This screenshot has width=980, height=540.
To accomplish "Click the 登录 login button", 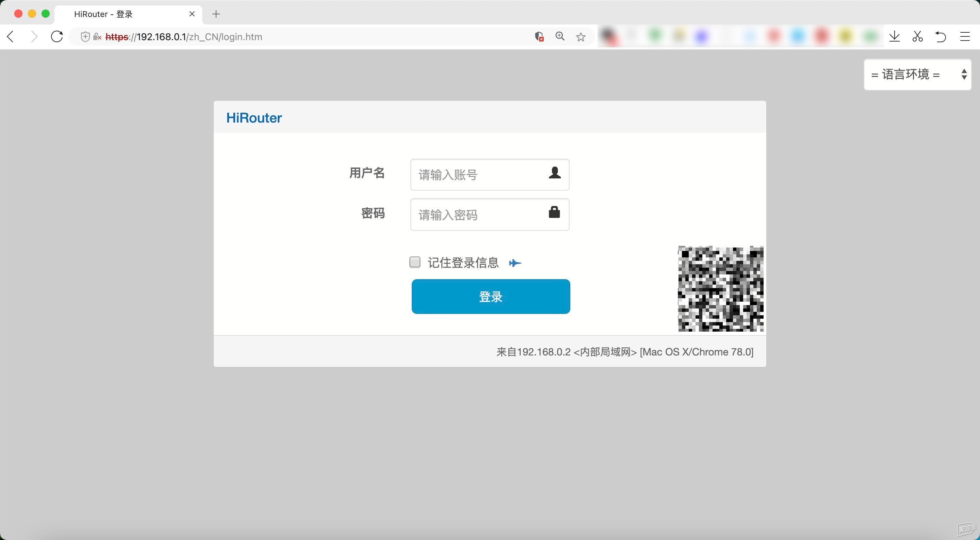I will pyautogui.click(x=491, y=297).
